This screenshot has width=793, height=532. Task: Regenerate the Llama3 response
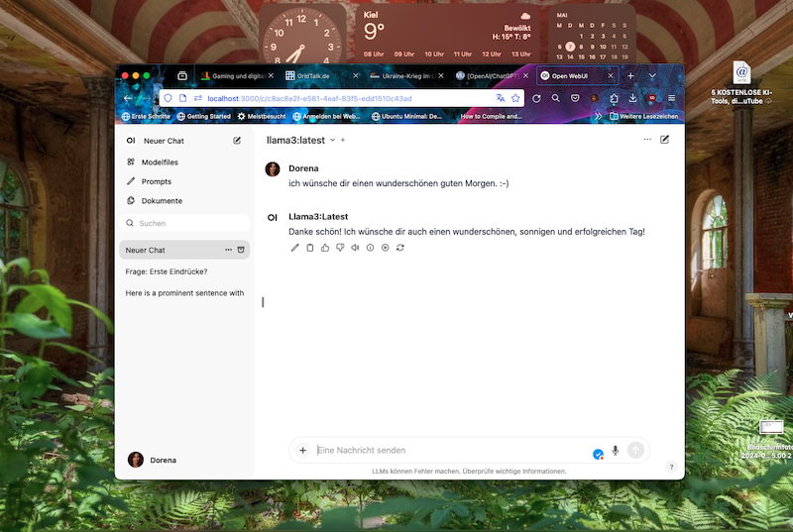[x=399, y=248]
